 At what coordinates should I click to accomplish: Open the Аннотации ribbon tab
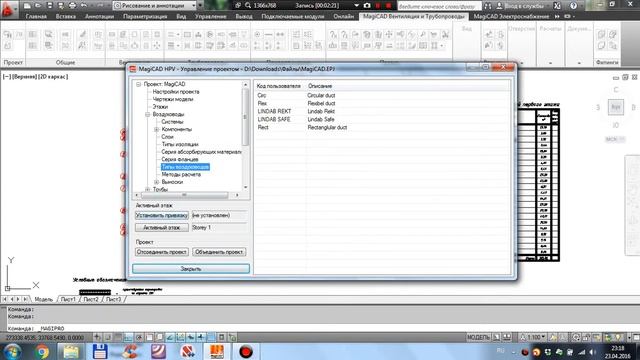tap(99, 16)
